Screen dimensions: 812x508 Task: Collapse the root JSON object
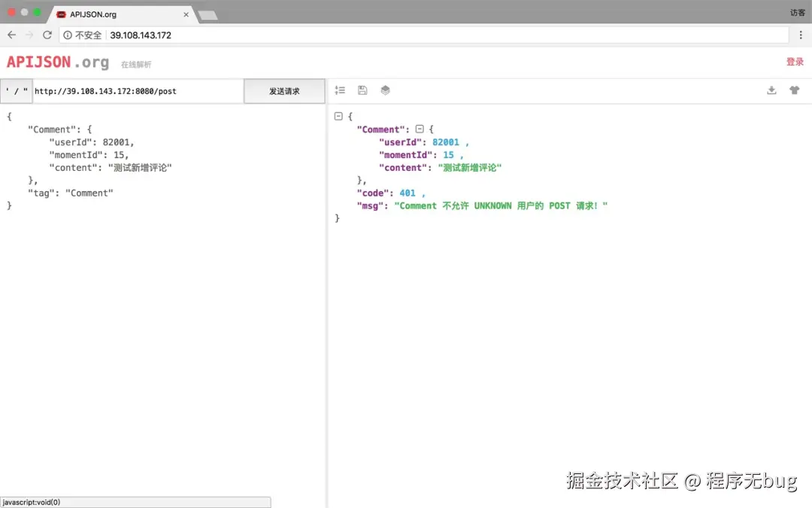pyautogui.click(x=338, y=116)
